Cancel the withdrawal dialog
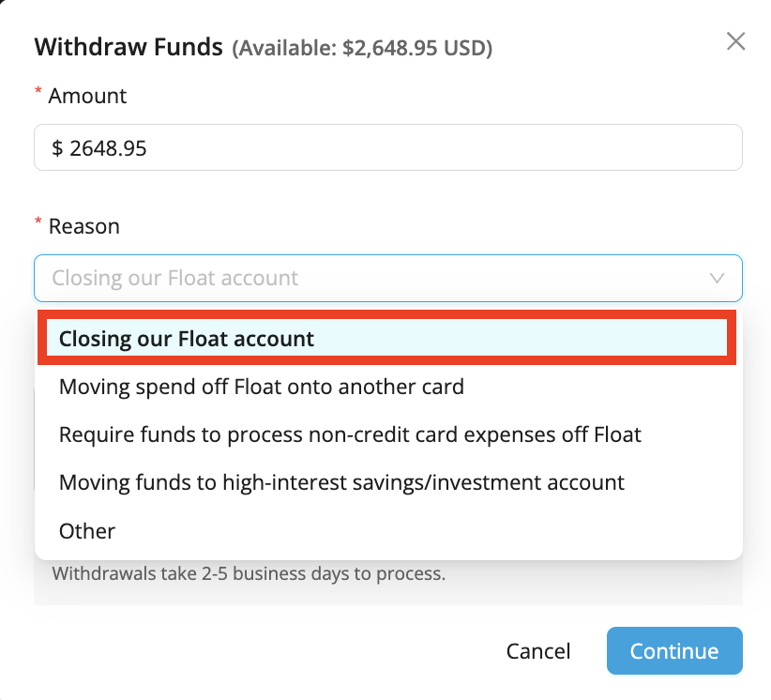The height and width of the screenshot is (700, 771). click(537, 650)
